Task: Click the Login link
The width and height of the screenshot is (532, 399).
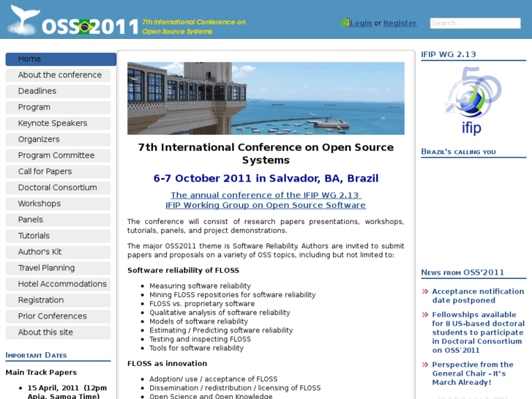Action: 361,23
